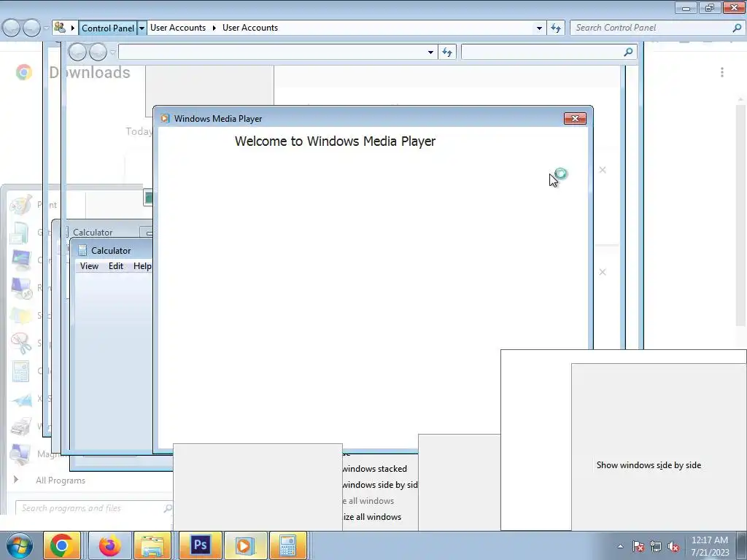Click the Windows Start orb

(x=20, y=545)
